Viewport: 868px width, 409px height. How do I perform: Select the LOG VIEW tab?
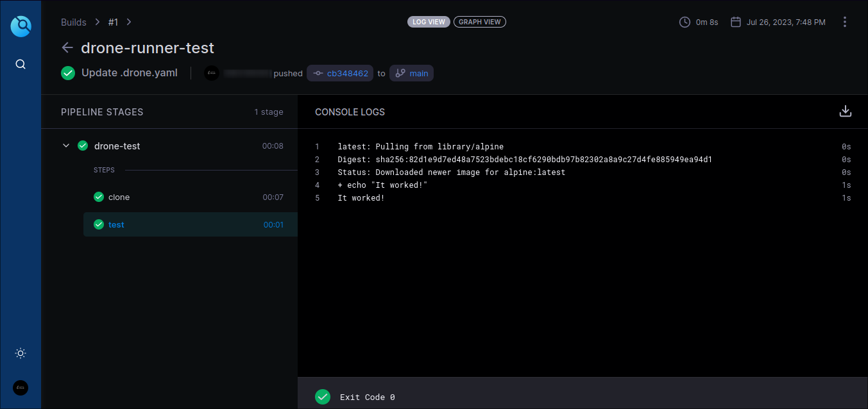click(x=429, y=21)
